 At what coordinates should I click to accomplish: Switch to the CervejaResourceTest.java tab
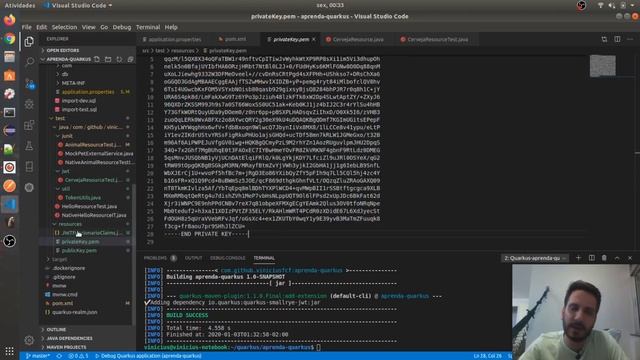pyautogui.click(x=437, y=40)
